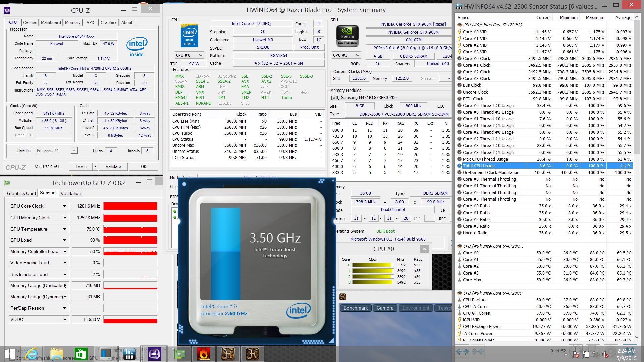Click the Core 0 clock bar in CPU #0 popup
The height and width of the screenshot is (362, 644).
373,265
